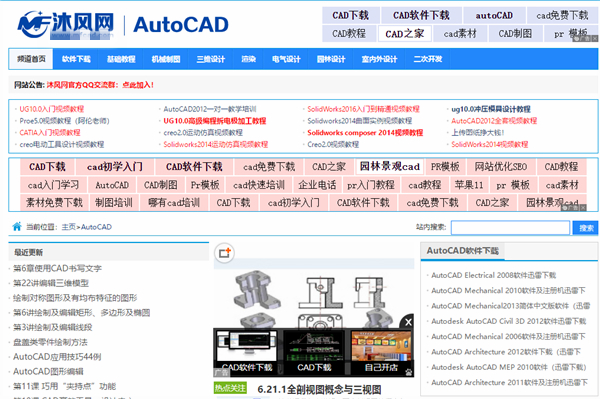This screenshot has width=600, height=399.
Task: Click the blue 搜索 search button
Action: (585, 228)
